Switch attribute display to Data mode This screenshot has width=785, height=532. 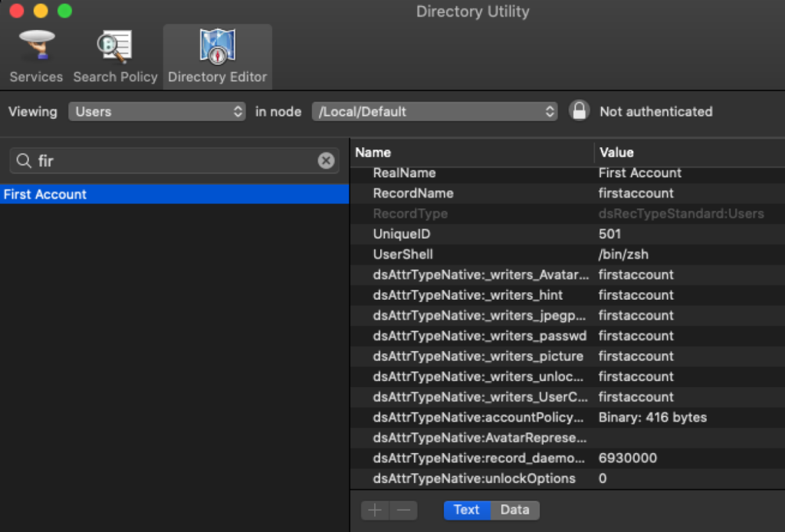coord(514,510)
